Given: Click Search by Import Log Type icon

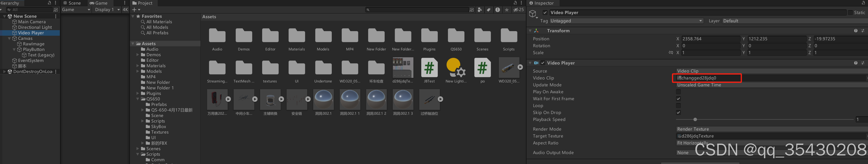Looking at the screenshot, I should click(x=498, y=10).
